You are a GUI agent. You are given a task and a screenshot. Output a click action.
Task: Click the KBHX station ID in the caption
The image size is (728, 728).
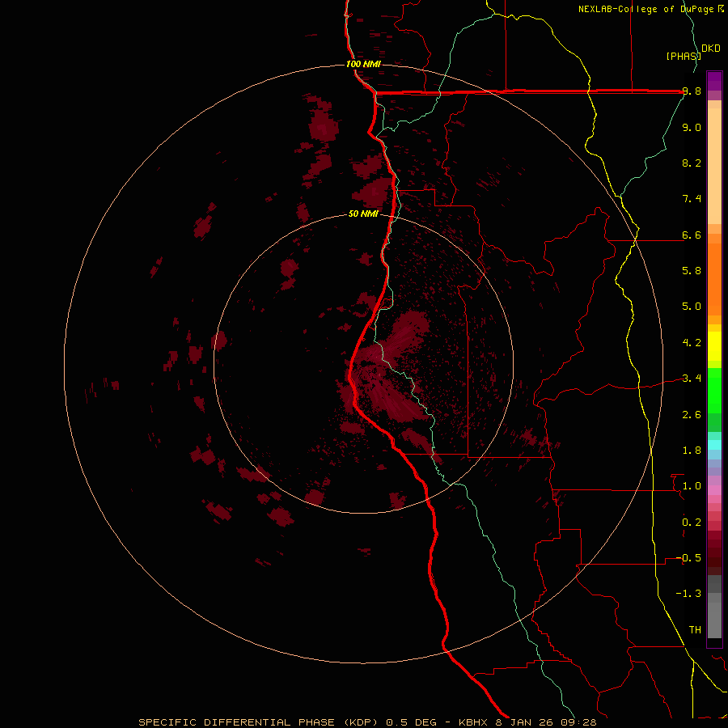(x=472, y=722)
